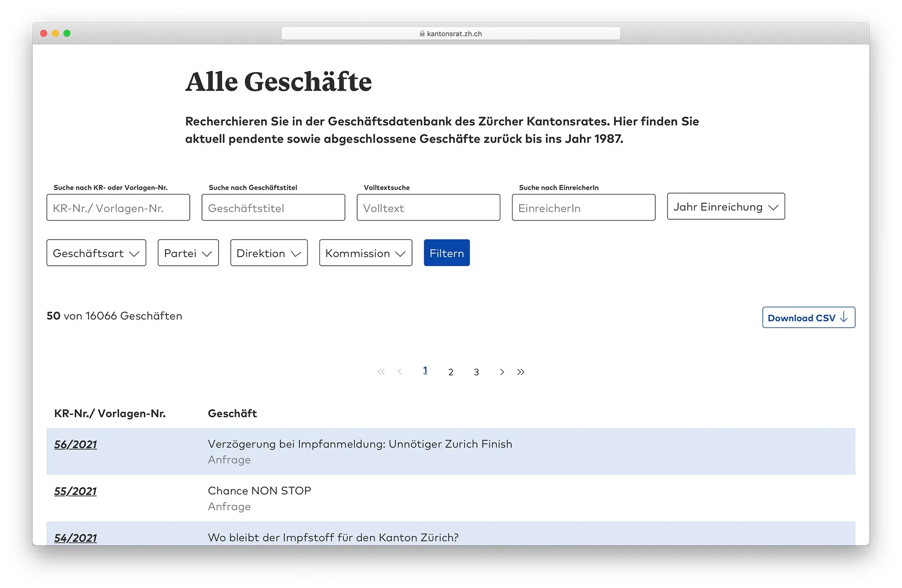Go to next page using right arrow
The image size is (902, 588).
[501, 371]
